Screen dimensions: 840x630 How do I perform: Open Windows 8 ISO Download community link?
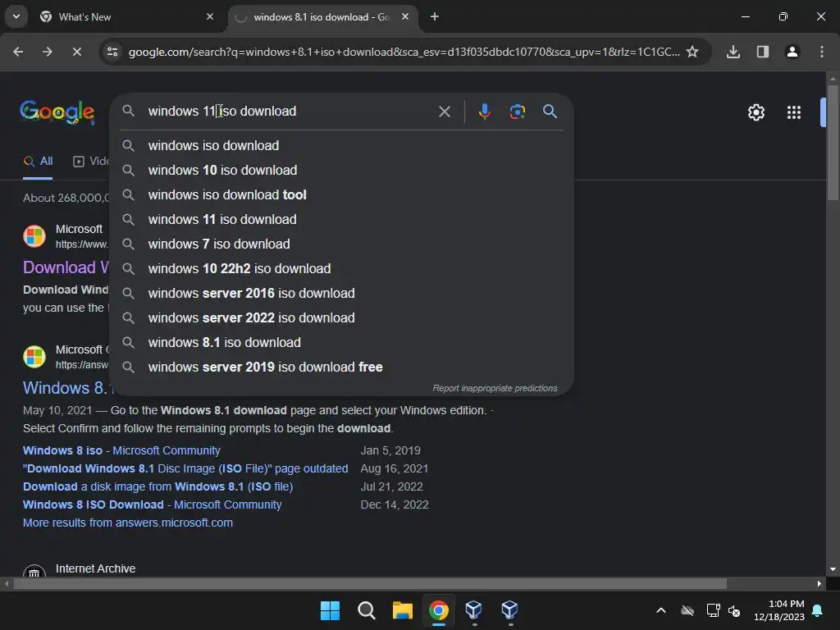pyautogui.click(x=152, y=504)
